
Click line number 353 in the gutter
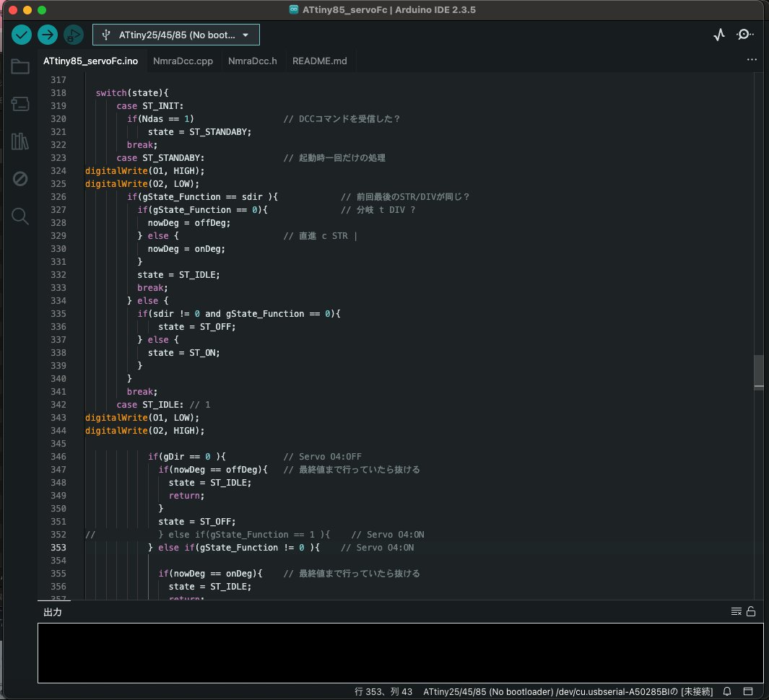click(x=58, y=548)
